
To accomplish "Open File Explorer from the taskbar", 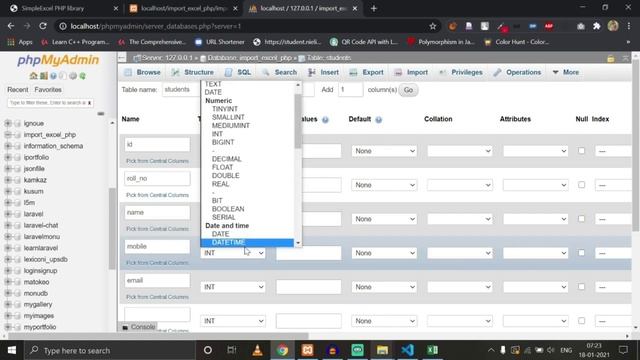I will point(382,350).
